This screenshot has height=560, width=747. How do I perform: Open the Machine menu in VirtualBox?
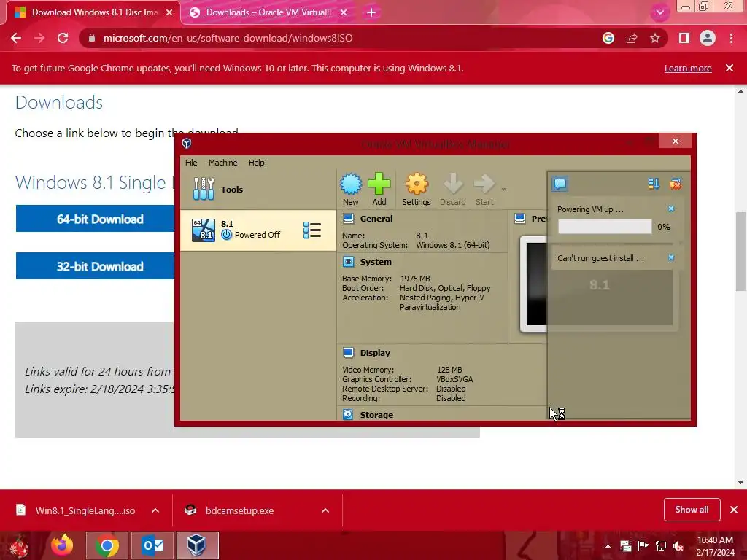pyautogui.click(x=222, y=163)
